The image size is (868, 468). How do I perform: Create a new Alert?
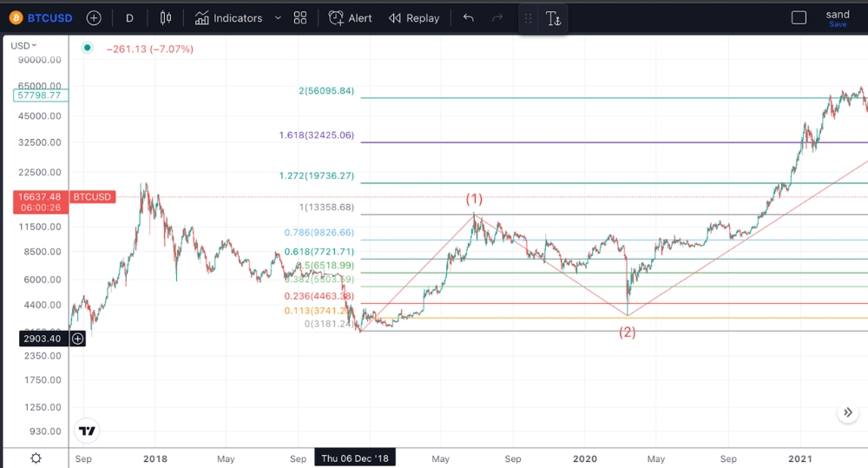(x=351, y=18)
